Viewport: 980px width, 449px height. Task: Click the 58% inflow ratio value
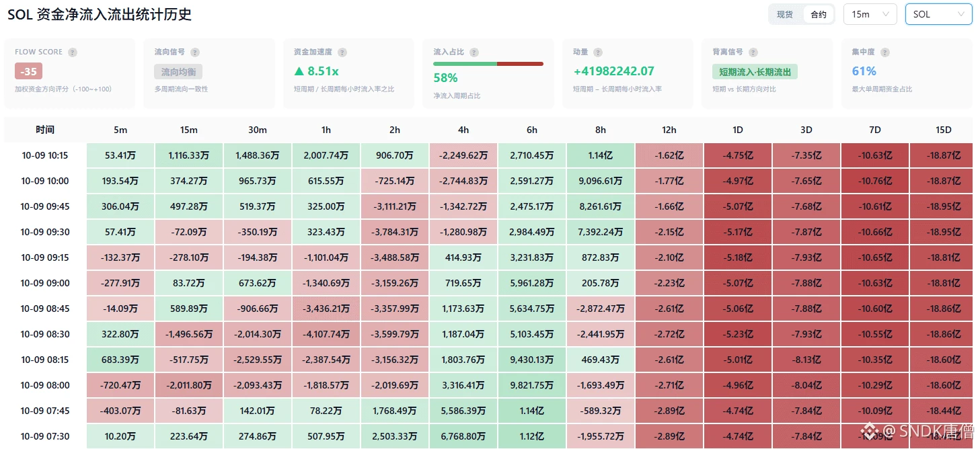coord(445,78)
